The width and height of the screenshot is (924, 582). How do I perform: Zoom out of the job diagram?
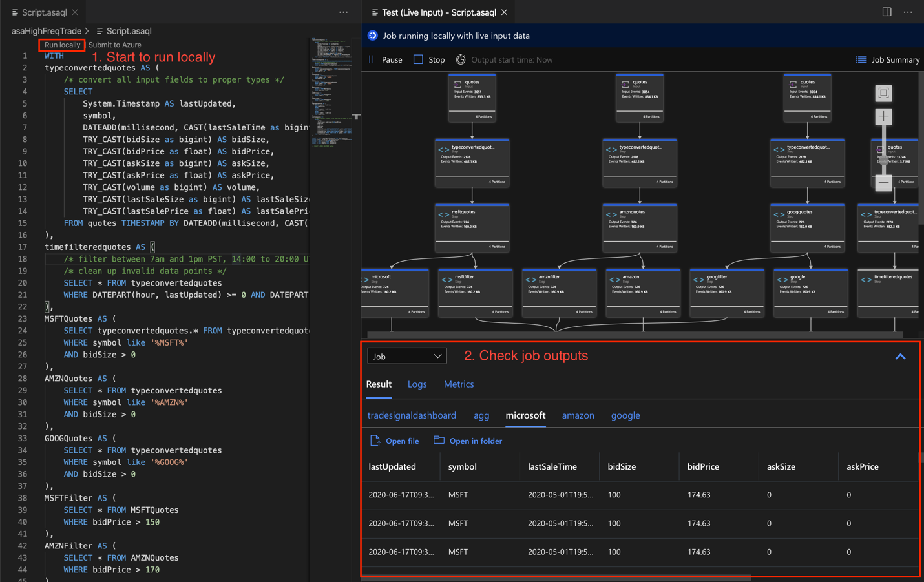[x=883, y=183]
